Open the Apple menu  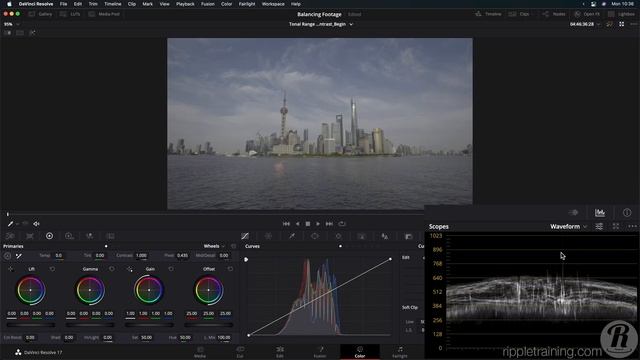9,4
